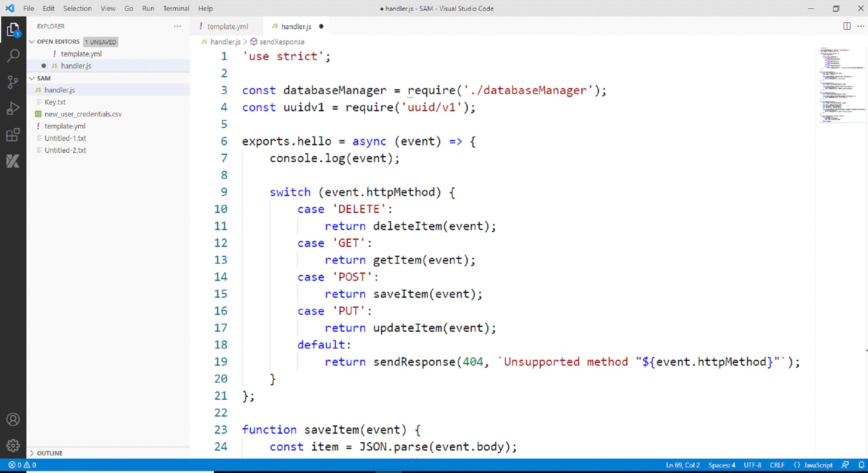Click the Split Editor Right icon
The height and width of the screenshot is (473, 868).
point(847,26)
